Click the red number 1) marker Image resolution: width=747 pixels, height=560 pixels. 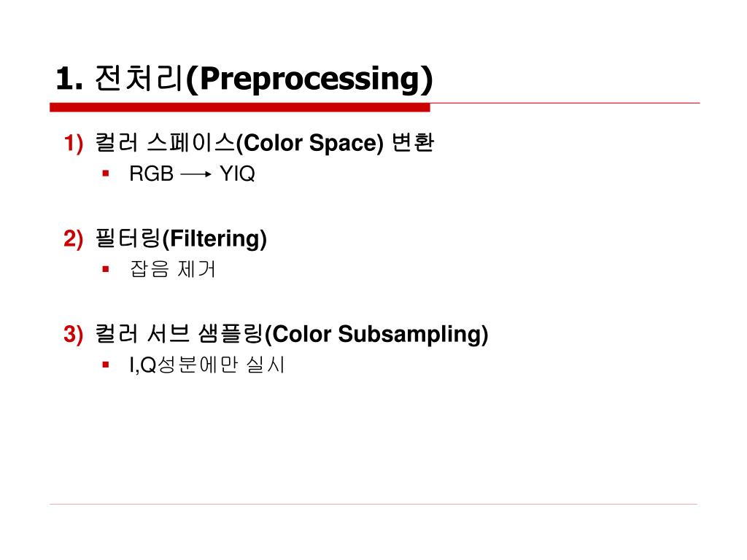coord(73,143)
